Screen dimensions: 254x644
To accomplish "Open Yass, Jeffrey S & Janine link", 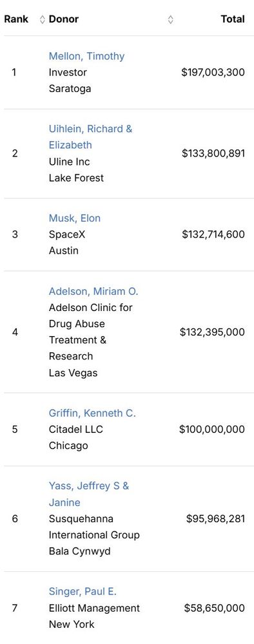I will [89, 494].
